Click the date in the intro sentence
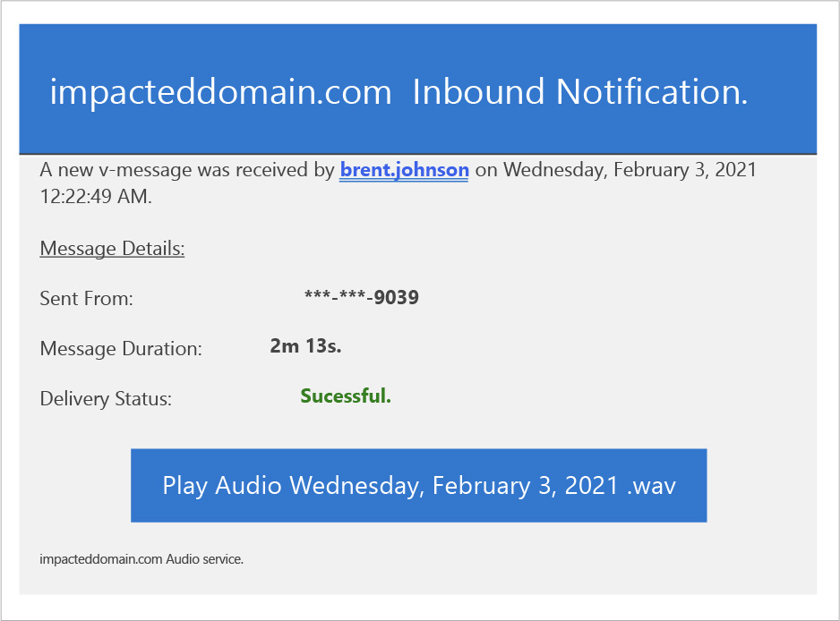 630,170
